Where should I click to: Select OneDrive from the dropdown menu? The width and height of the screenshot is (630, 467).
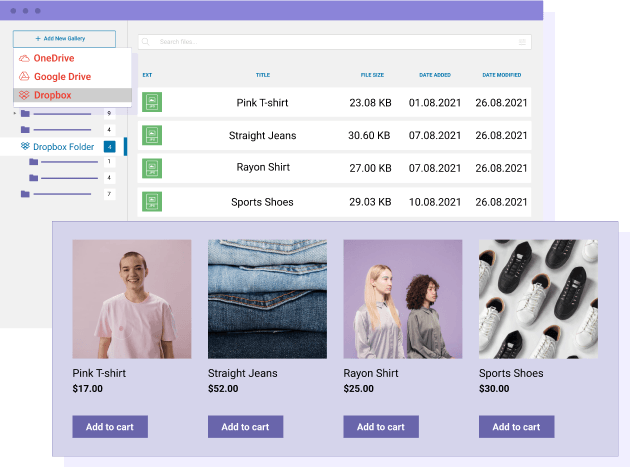(73, 58)
